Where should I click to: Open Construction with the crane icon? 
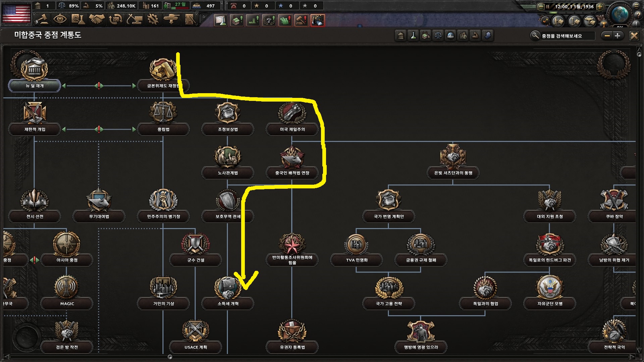(134, 19)
